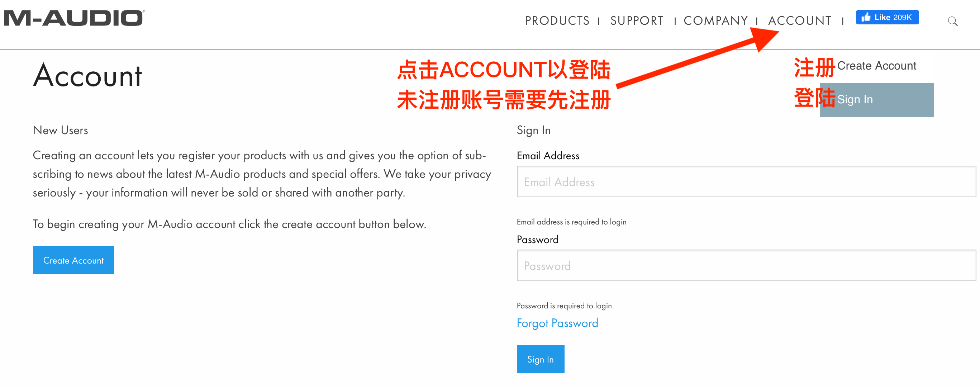This screenshot has width=980, height=388.
Task: Focus the Password input field
Action: pos(746,265)
